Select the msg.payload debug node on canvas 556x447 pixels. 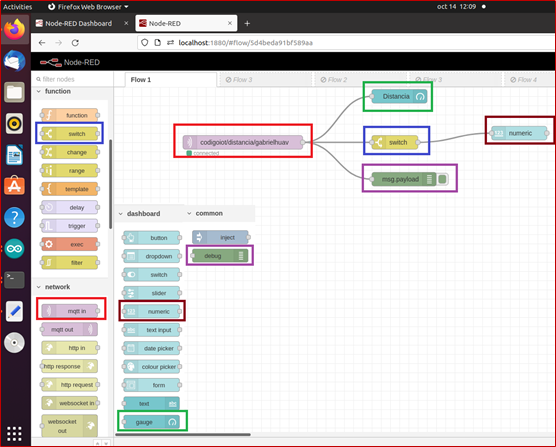pos(404,179)
